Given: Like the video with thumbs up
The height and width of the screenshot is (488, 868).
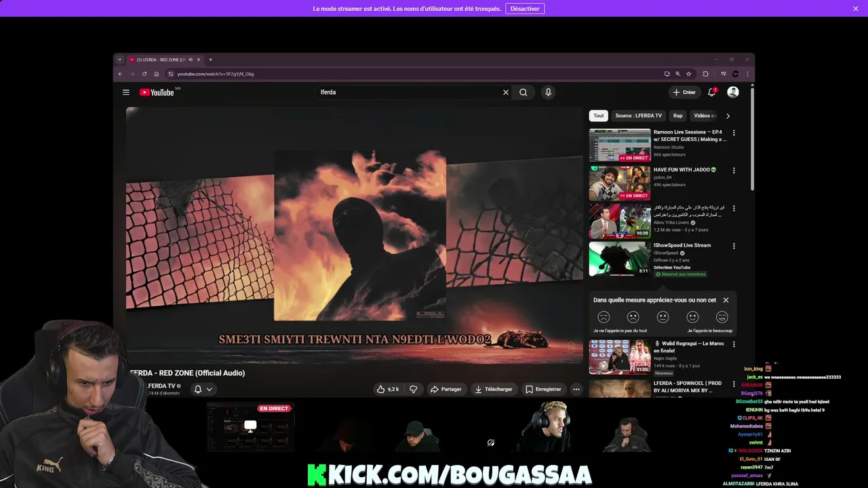Looking at the screenshot, I should point(388,389).
